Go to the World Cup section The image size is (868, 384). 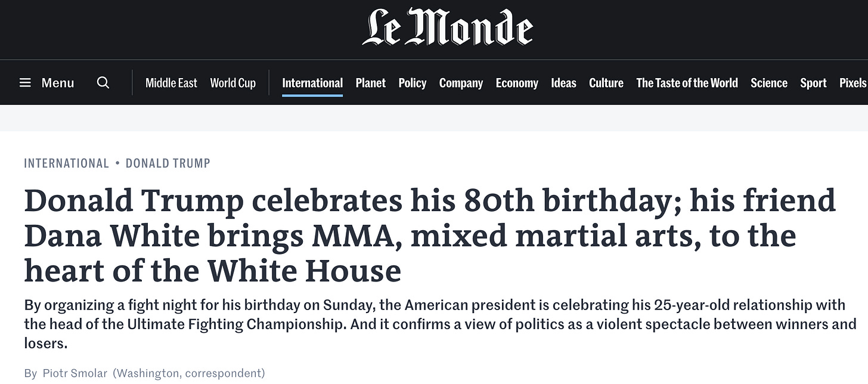tap(233, 83)
